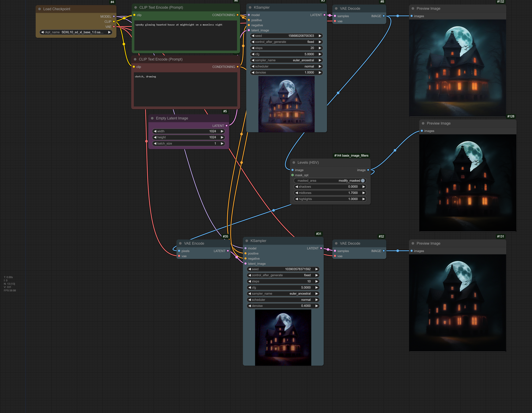Collapse the VAE Encode node via its dot
This screenshot has width=532, height=413.
[x=180, y=243]
